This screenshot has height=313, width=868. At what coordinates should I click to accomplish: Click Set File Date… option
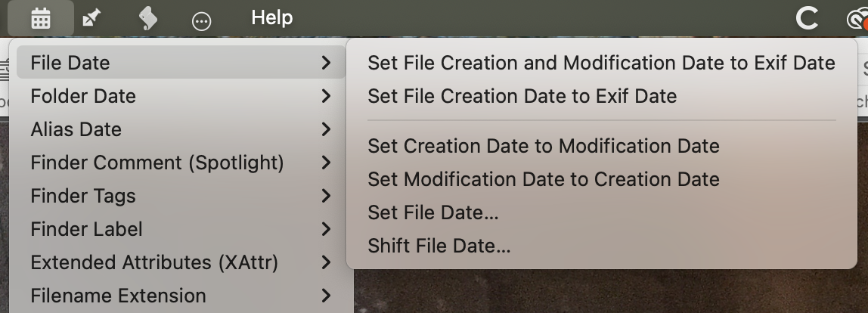(x=432, y=212)
